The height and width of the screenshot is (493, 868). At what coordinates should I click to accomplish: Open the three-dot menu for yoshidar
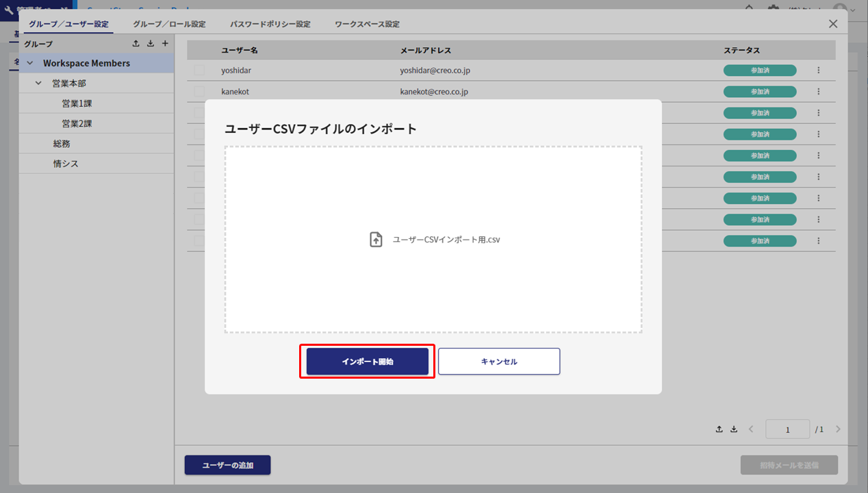click(x=818, y=70)
